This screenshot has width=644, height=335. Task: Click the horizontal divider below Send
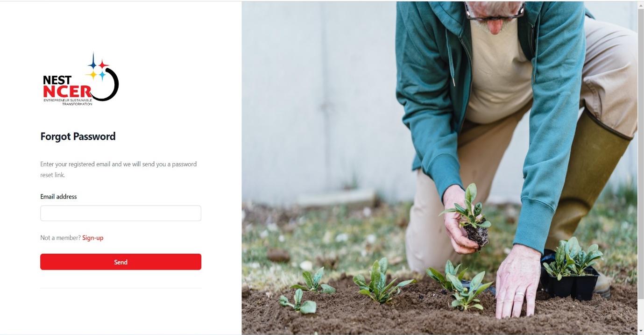pyautogui.click(x=120, y=288)
